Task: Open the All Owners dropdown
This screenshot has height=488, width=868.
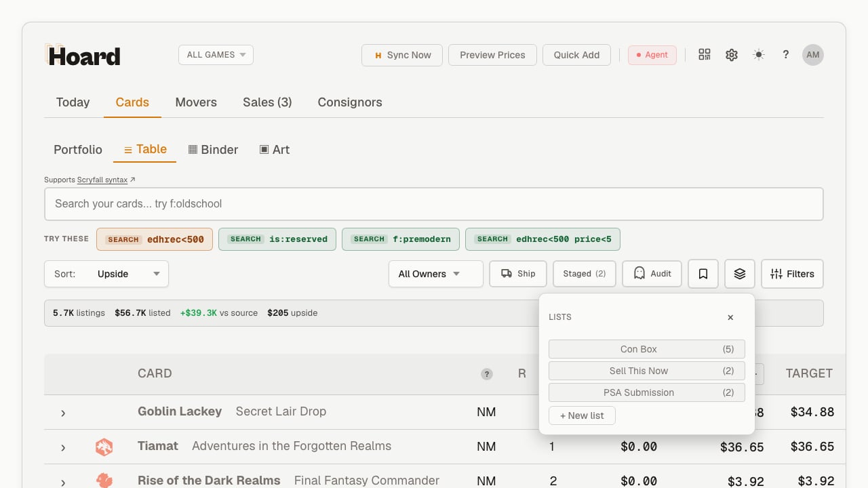Action: point(436,274)
